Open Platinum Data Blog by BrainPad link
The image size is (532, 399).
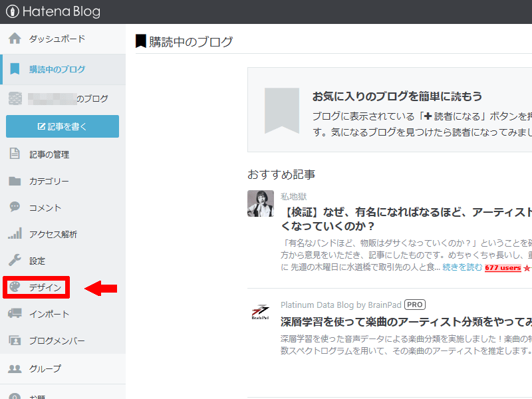341,305
